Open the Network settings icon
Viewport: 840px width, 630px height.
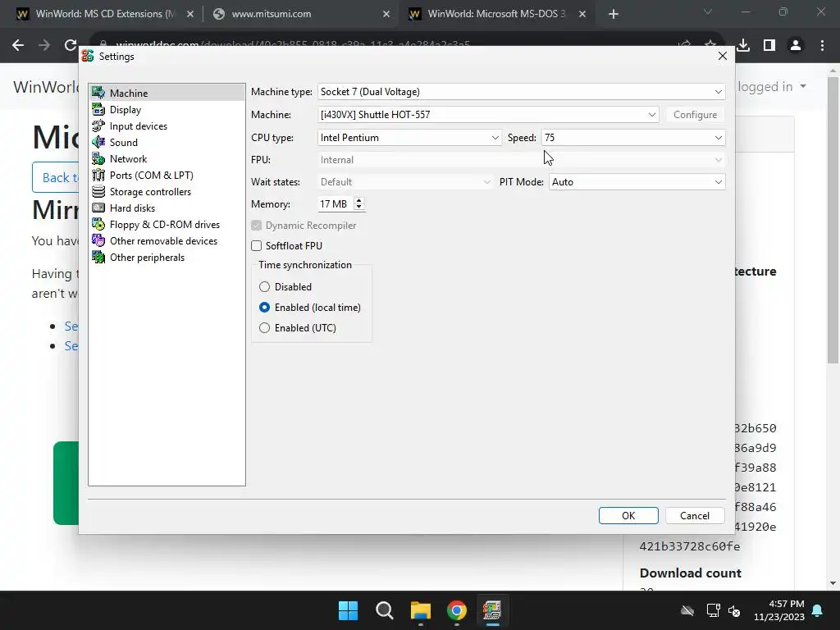[98, 158]
